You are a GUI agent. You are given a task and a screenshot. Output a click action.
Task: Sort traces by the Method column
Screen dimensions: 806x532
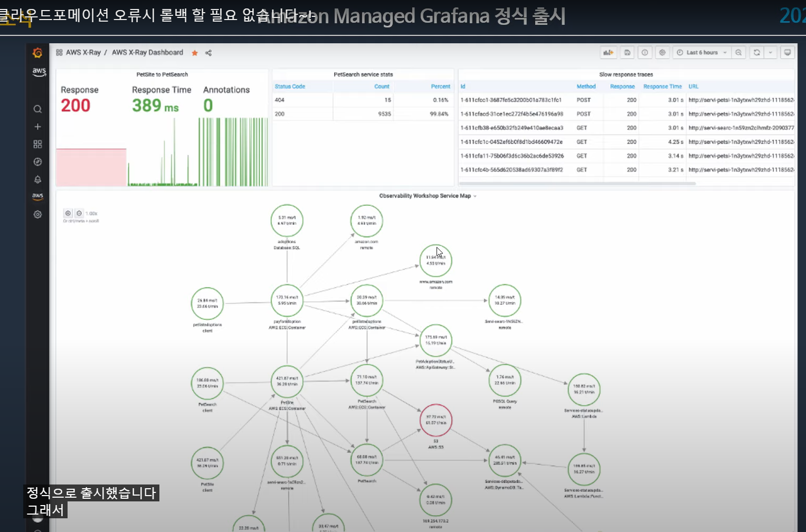tap(586, 87)
